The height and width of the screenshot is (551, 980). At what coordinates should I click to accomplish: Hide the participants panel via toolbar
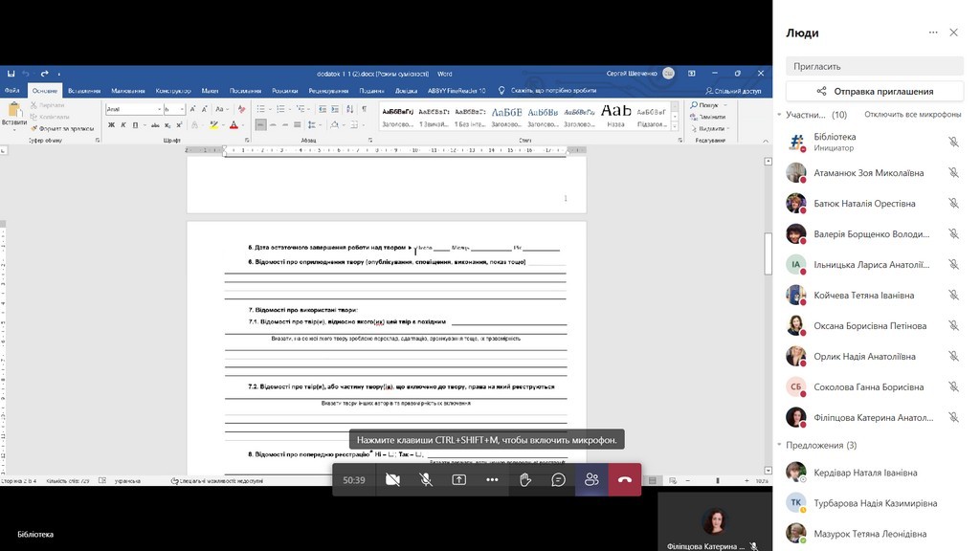pyautogui.click(x=591, y=480)
